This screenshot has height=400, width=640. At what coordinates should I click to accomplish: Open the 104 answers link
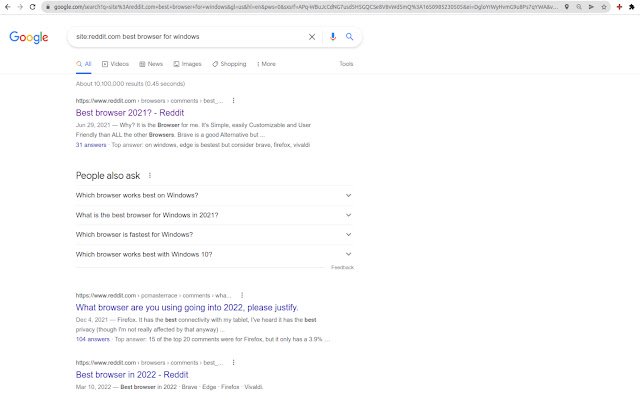[93, 339]
